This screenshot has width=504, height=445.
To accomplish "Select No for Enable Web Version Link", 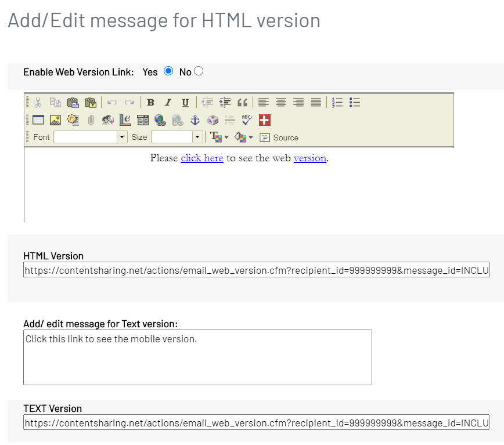I will coord(199,71).
